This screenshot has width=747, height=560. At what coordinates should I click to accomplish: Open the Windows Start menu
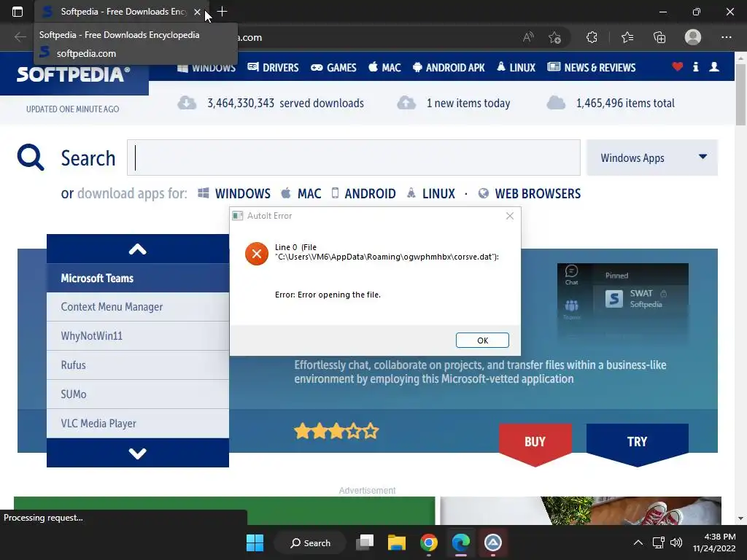click(x=255, y=542)
